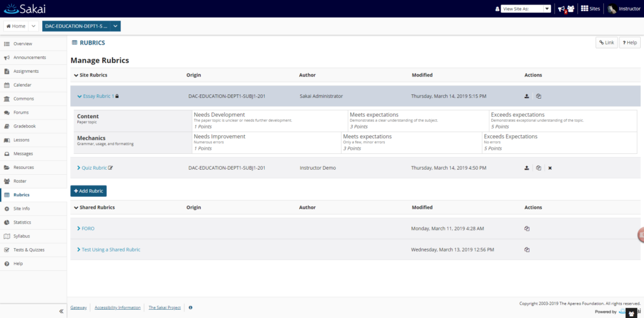Open the Sites grid icon

pos(584,9)
